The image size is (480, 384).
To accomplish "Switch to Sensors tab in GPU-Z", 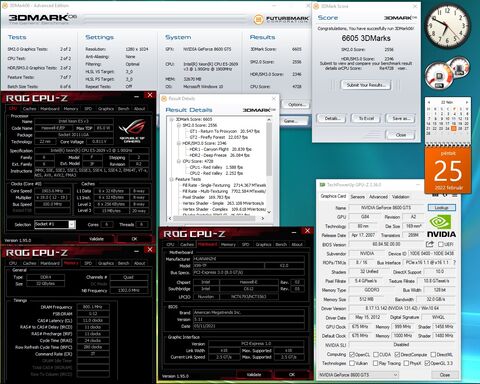I will [x=357, y=197].
